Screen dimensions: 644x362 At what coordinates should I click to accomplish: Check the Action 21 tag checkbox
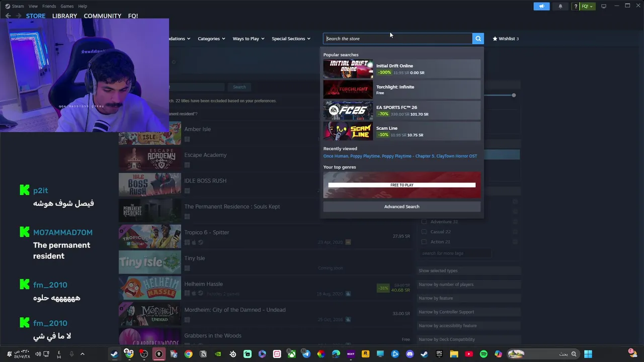click(424, 242)
